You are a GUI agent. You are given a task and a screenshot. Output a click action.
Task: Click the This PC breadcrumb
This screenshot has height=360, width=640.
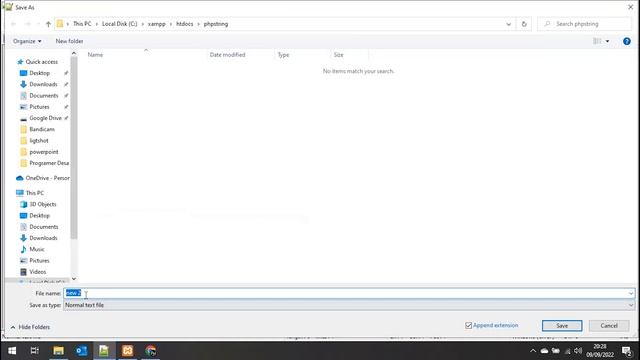[82, 24]
